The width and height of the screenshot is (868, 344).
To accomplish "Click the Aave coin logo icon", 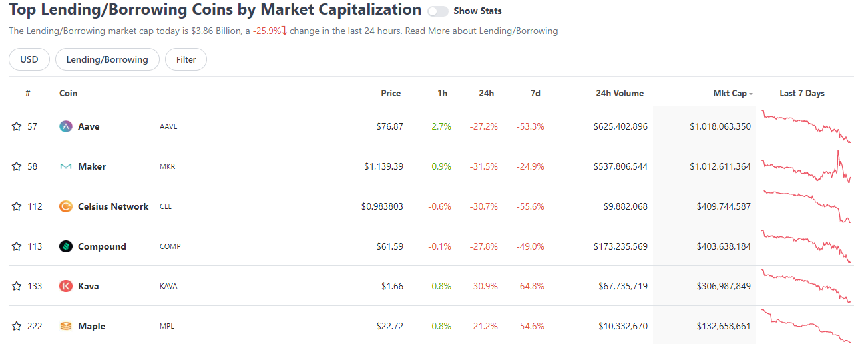I will coord(66,126).
